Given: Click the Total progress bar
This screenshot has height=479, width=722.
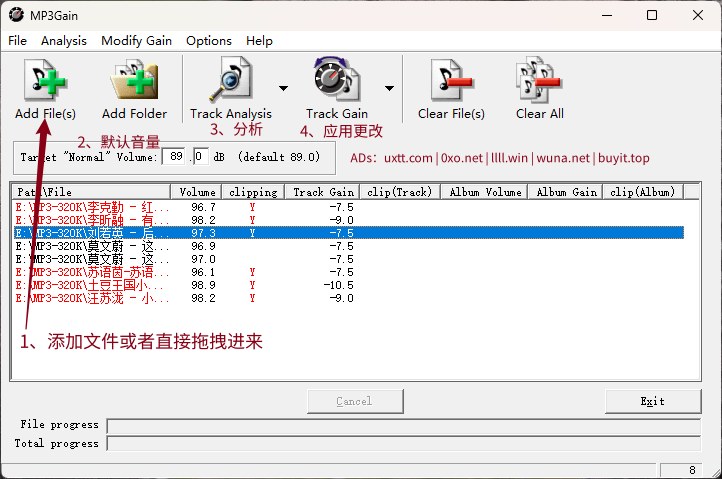Looking at the screenshot, I should coord(404,444).
